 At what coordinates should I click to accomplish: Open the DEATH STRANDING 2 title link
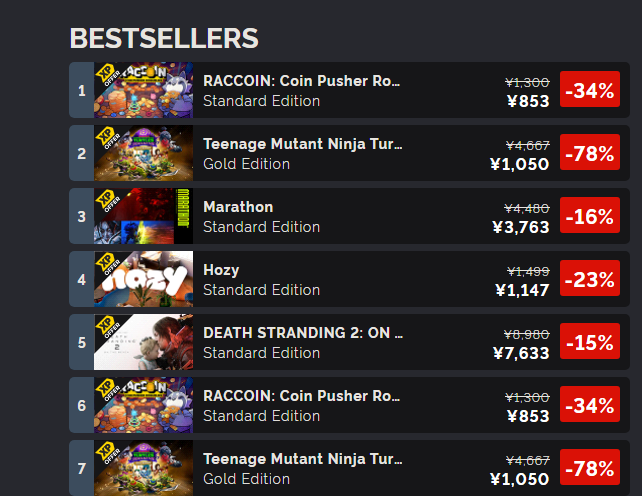coord(302,333)
